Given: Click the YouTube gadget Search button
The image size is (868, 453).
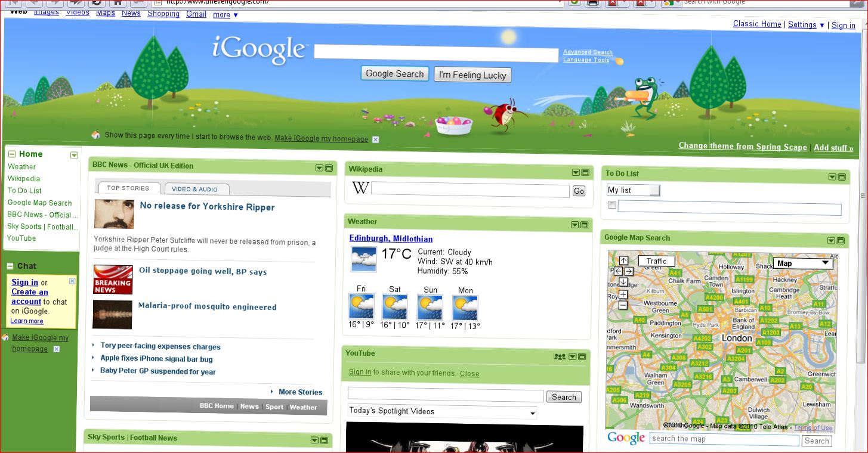Looking at the screenshot, I should coord(564,397).
